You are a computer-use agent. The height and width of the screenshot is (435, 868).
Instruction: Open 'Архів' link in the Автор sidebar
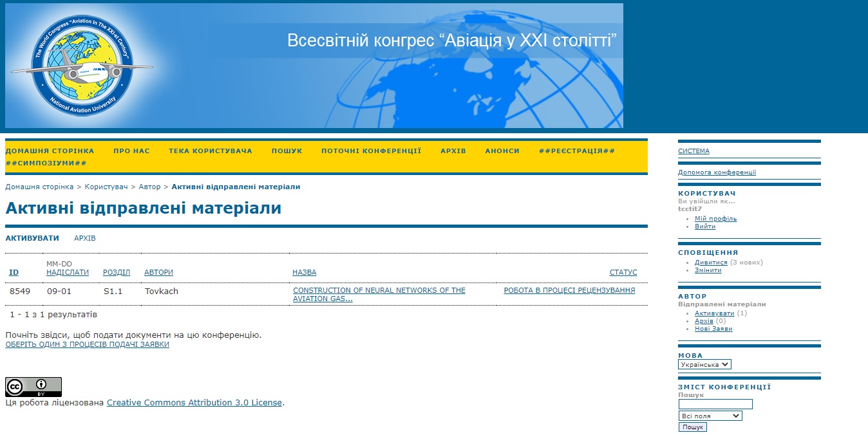click(x=704, y=321)
